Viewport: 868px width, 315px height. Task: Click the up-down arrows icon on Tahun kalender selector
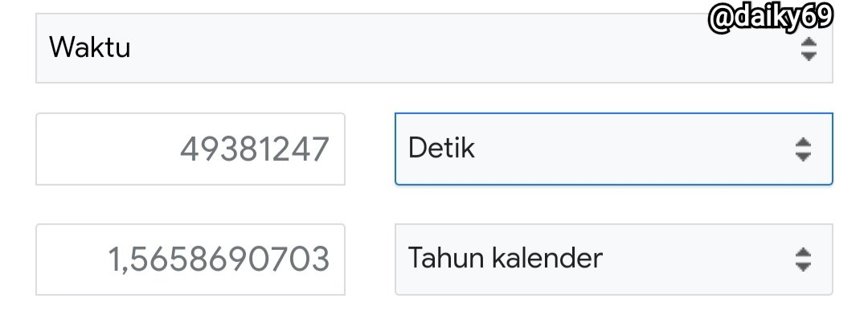point(803,259)
